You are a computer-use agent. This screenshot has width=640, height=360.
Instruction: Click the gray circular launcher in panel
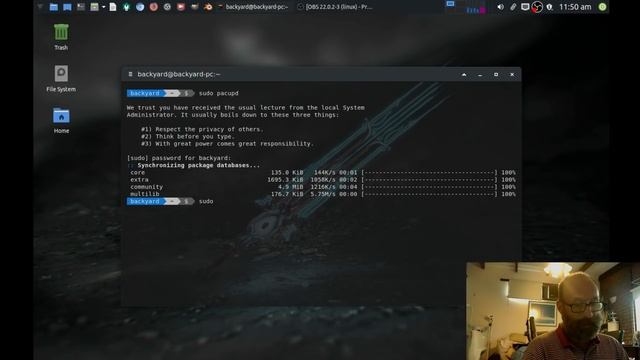(167, 7)
